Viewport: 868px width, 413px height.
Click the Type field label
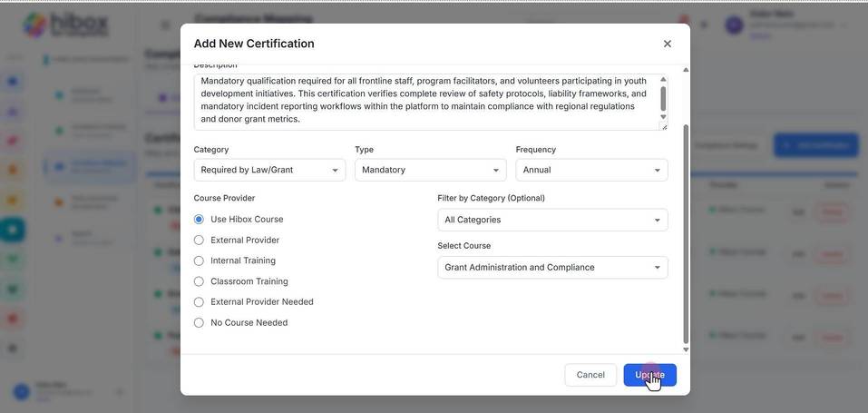pos(365,150)
